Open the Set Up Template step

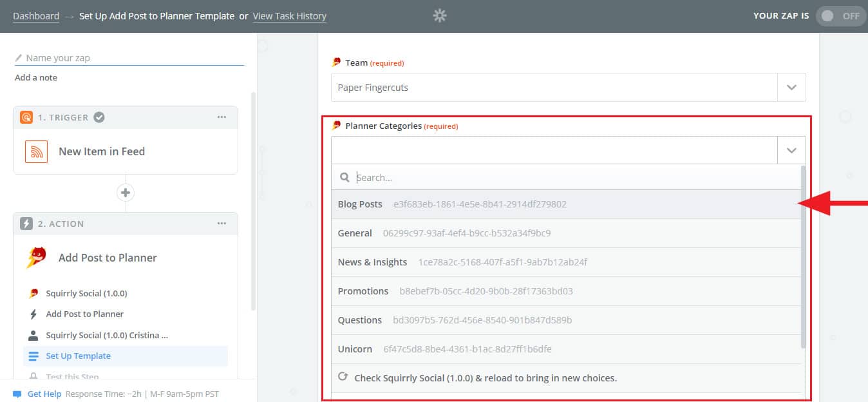pyautogui.click(x=126, y=356)
